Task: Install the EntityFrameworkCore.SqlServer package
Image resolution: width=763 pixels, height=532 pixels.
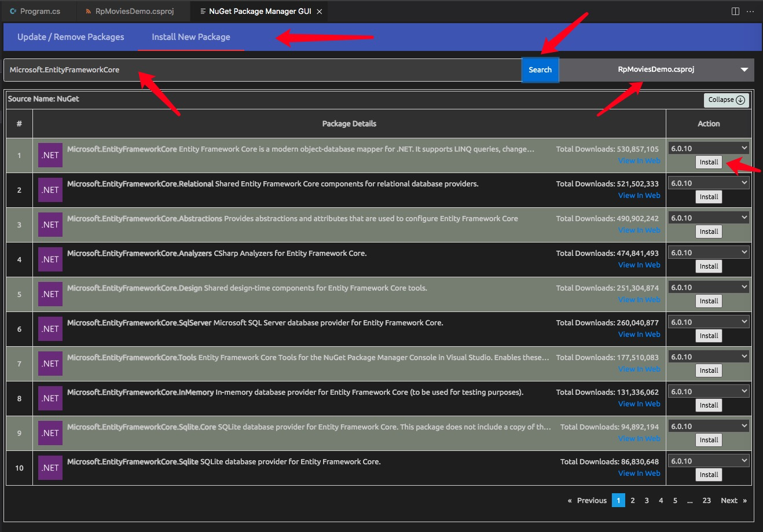Action: (709, 336)
